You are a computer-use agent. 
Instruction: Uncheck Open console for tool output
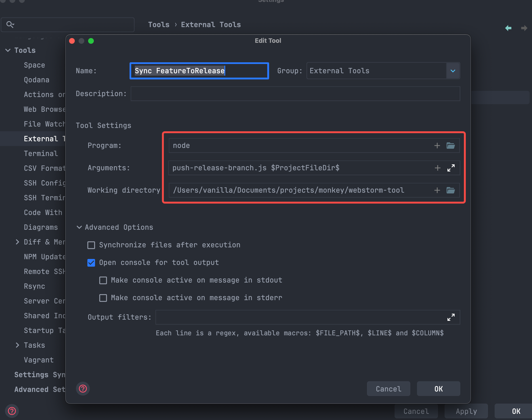[x=91, y=263]
